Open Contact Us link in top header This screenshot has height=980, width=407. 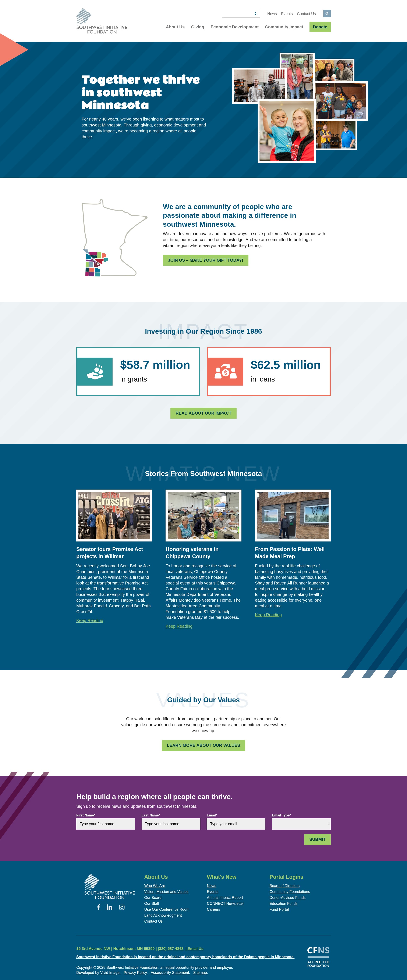[306, 14]
